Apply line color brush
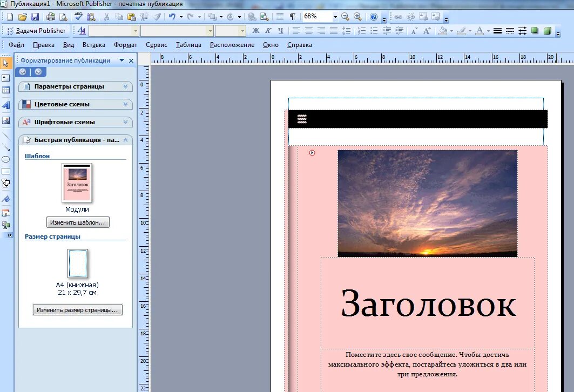 [x=461, y=31]
